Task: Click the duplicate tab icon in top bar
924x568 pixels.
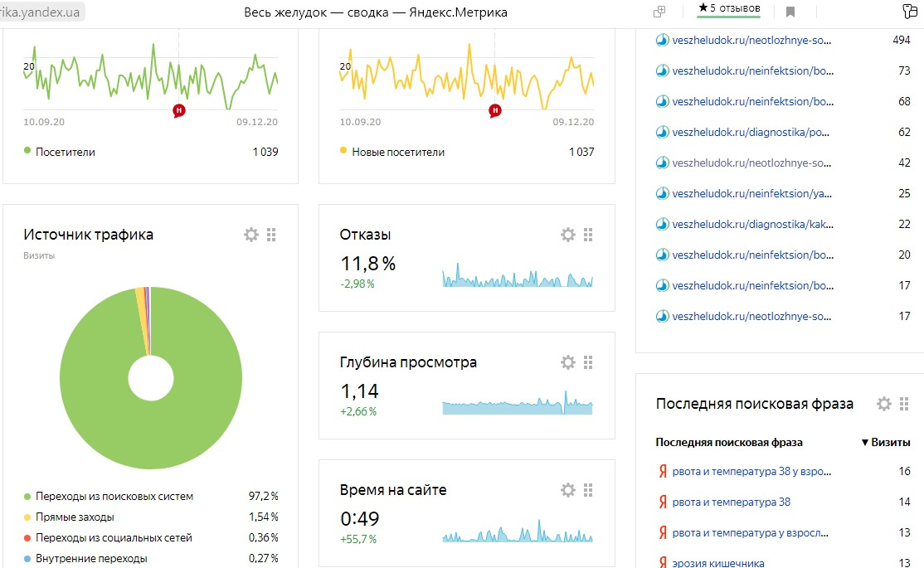Action: 659,12
